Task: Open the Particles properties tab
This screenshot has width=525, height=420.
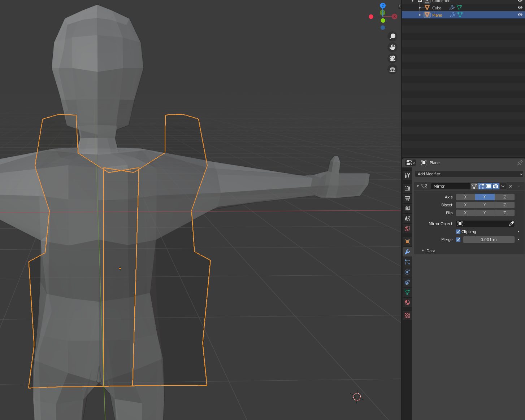Action: (x=407, y=262)
